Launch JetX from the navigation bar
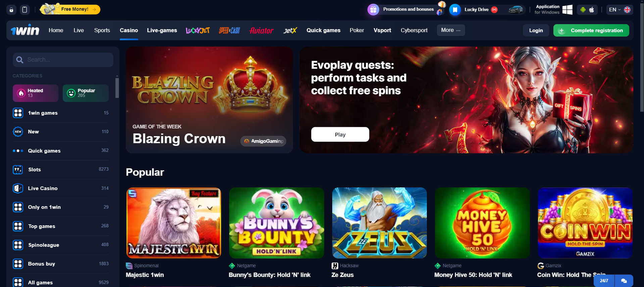Image resolution: width=644 pixels, height=287 pixels. pyautogui.click(x=290, y=31)
